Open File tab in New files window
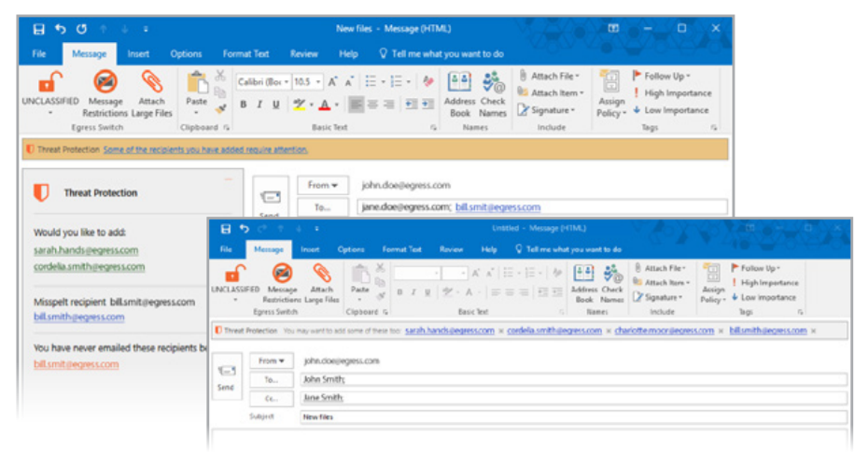Image resolution: width=868 pixels, height=452 pixels. point(39,54)
